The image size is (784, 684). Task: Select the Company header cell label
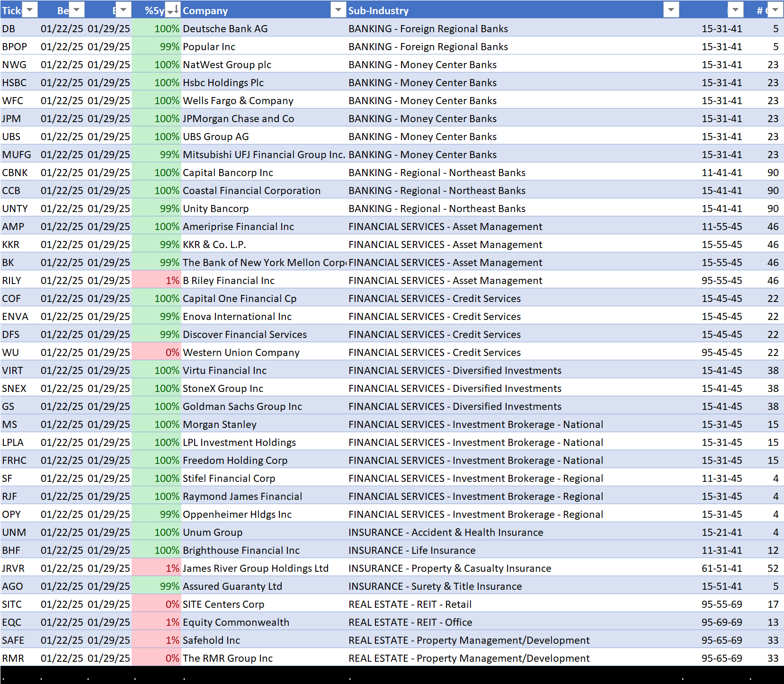tap(205, 10)
